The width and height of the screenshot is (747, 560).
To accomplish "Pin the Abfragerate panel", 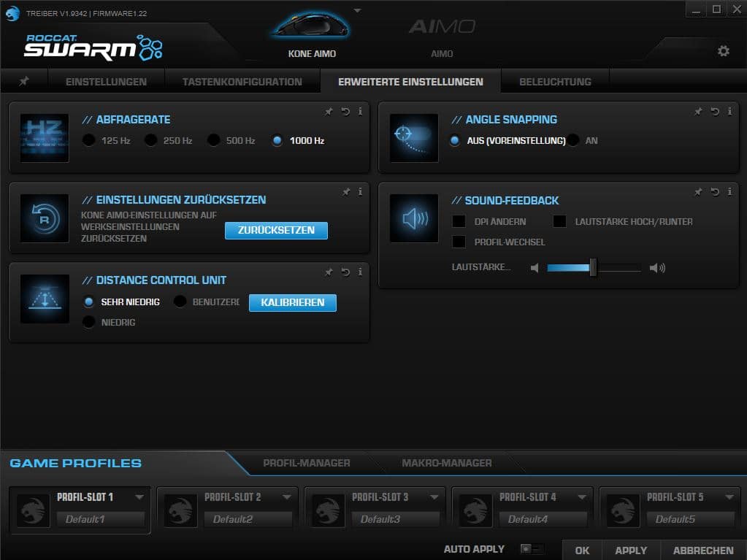I will coord(329,112).
